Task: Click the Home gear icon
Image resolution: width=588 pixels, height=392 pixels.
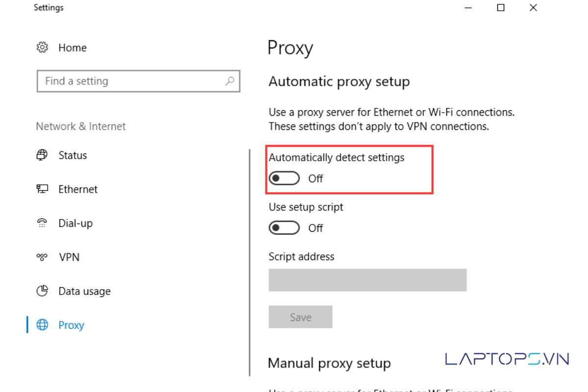Action: tap(42, 48)
